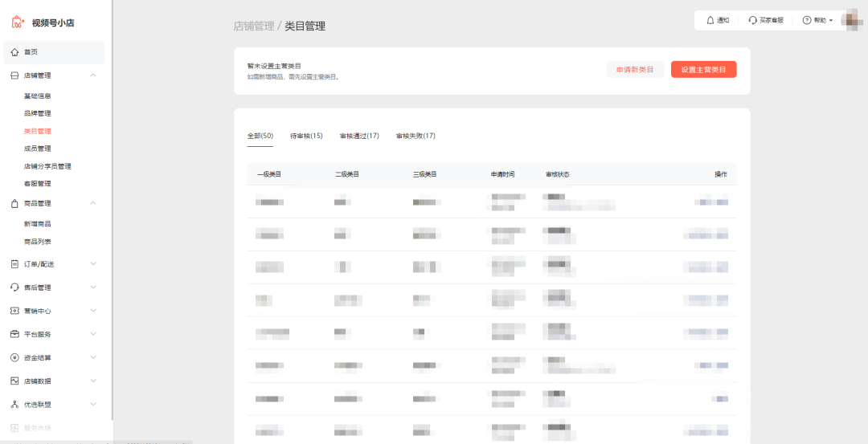The height and width of the screenshot is (444, 868).
Task: Click the 通知 label in top bar
Action: [x=723, y=20]
